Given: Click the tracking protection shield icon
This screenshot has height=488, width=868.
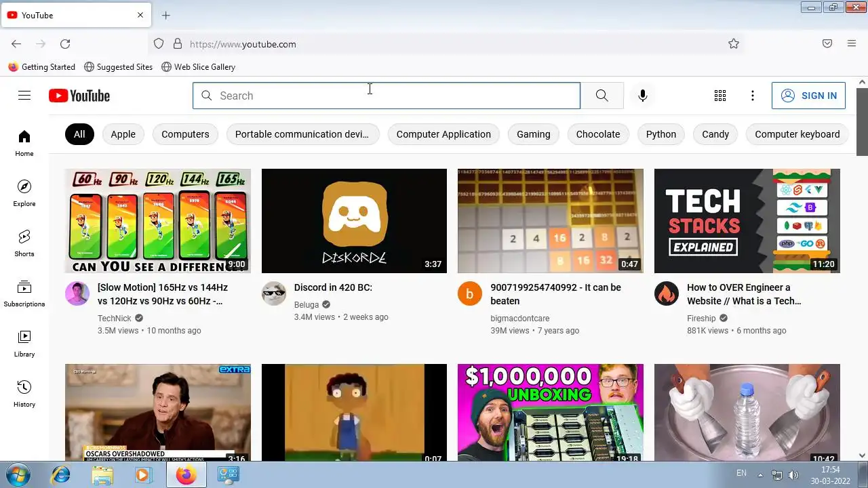Looking at the screenshot, I should coord(159,44).
